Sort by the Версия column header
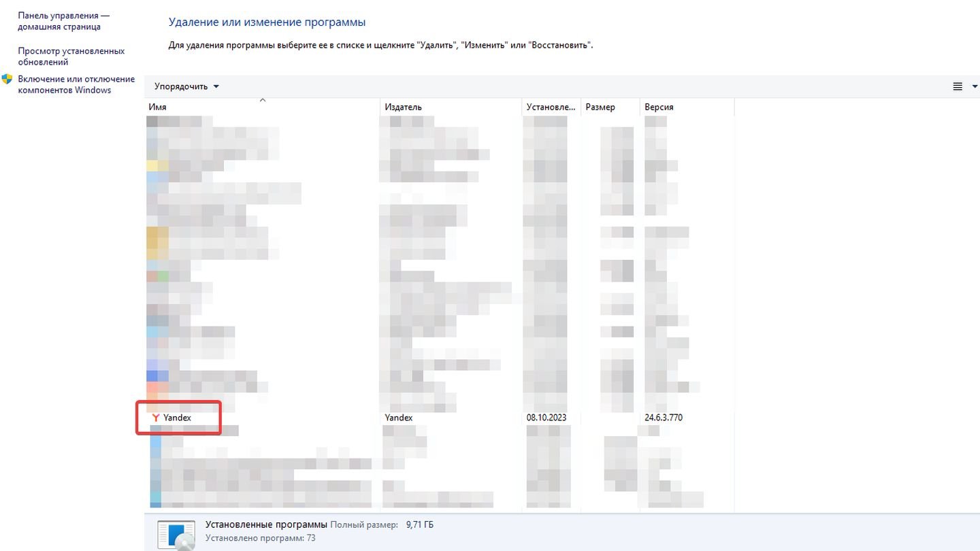This screenshot has height=551, width=980. 687,107
